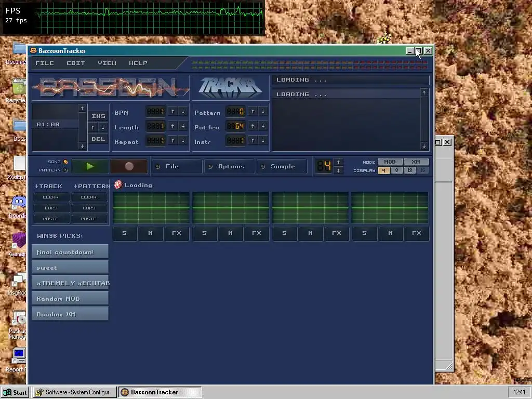Open the File panel toggle button
532x399 pixels.
[177, 166]
